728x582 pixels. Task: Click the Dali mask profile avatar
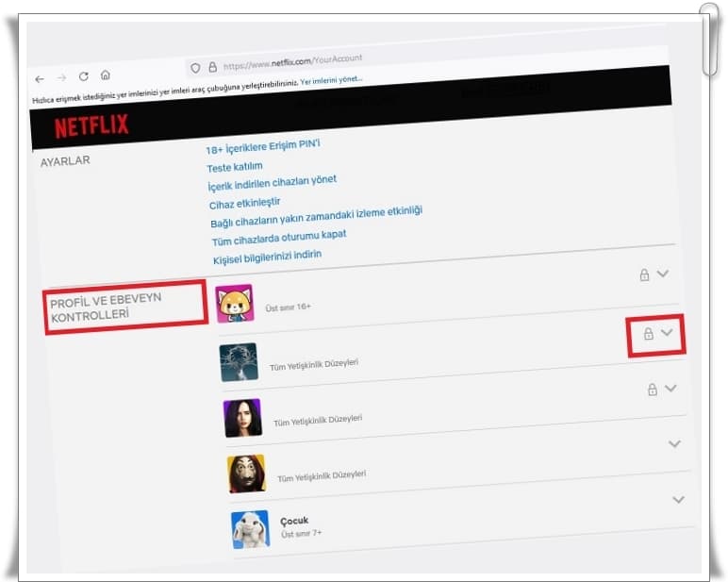(x=247, y=474)
